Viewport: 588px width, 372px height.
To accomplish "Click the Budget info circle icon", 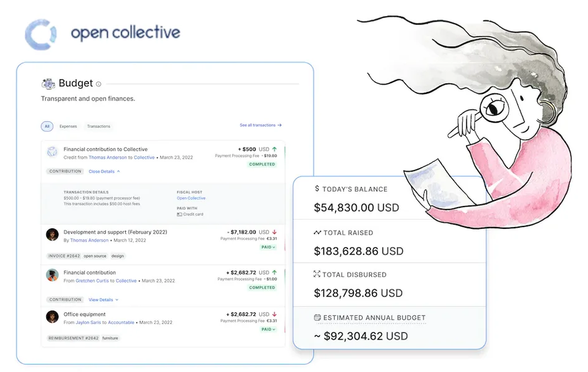I will [98, 84].
